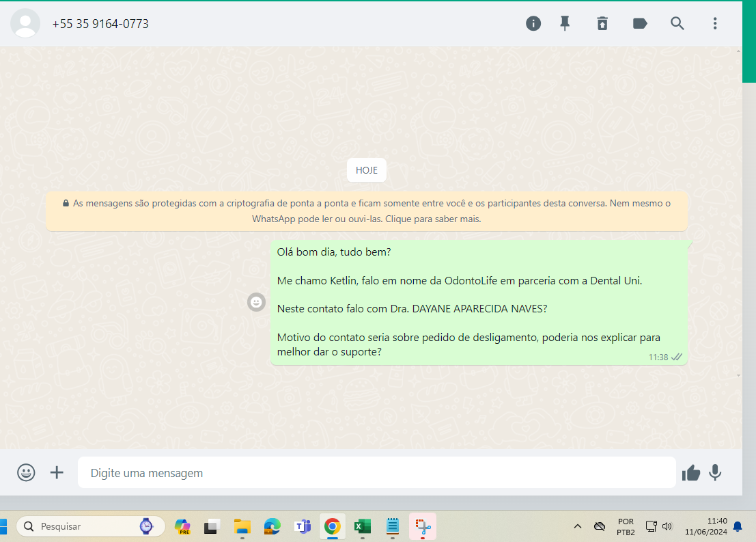Image resolution: width=756 pixels, height=542 pixels.
Task: Click contact profile avatar
Action: [25, 23]
